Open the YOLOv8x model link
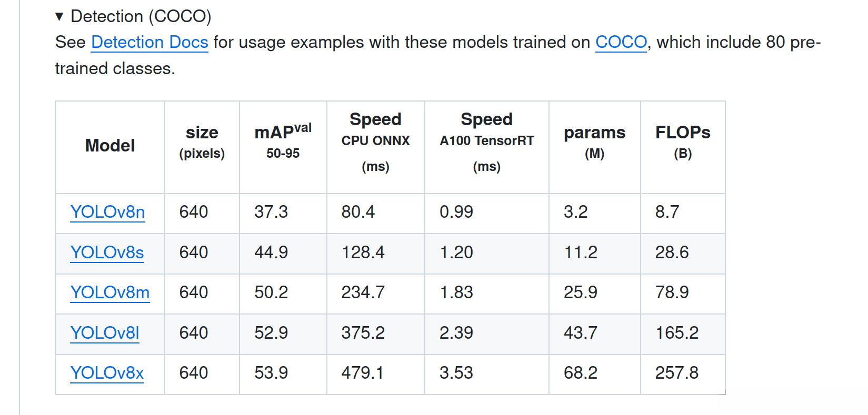The width and height of the screenshot is (868, 415). (107, 373)
